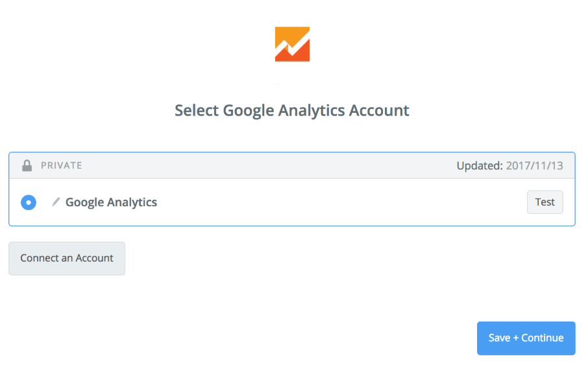Click the Google Analytics account name
This screenshot has height=378, width=588.
point(111,202)
